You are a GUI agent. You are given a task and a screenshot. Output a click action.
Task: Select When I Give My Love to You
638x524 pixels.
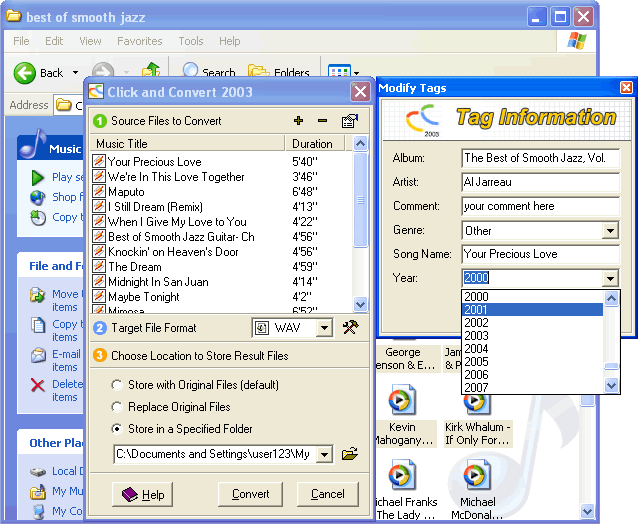coord(222,221)
